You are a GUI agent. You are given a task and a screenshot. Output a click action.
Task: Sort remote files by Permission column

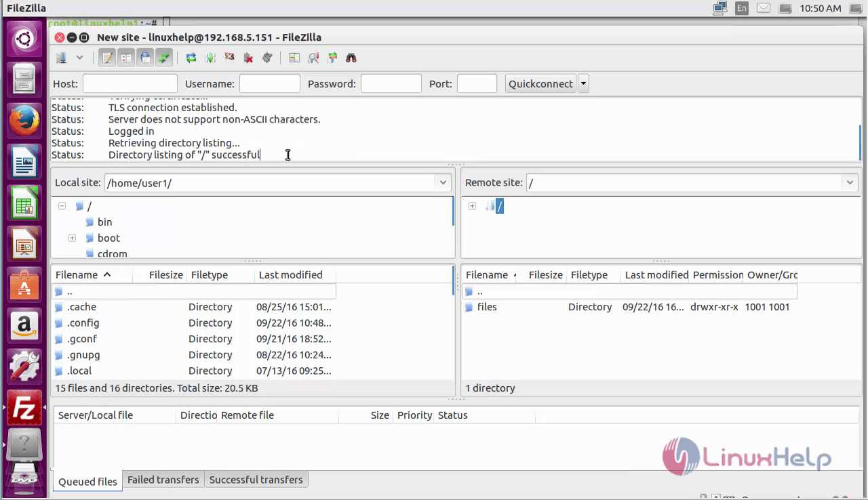[x=717, y=275]
